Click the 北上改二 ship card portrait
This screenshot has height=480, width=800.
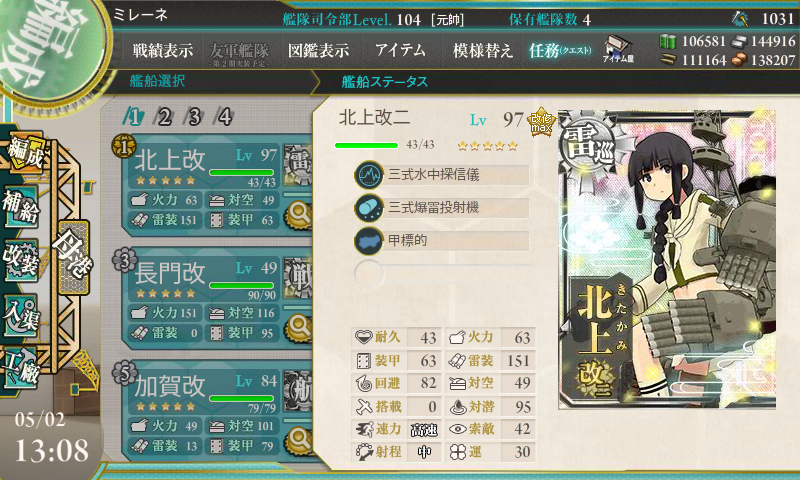[667, 259]
